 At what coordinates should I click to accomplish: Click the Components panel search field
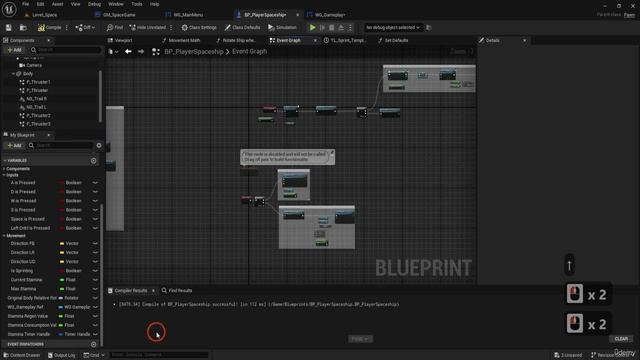tap(65, 50)
